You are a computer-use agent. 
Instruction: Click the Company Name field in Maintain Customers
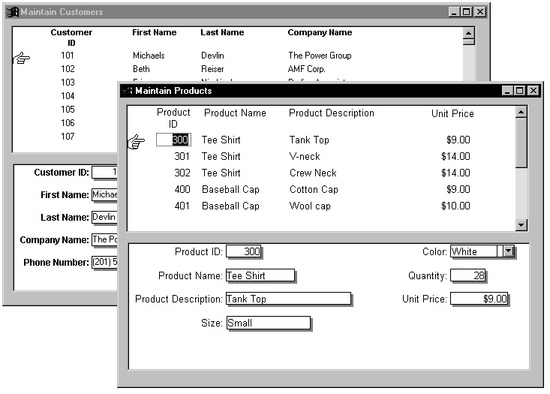[x=104, y=240]
